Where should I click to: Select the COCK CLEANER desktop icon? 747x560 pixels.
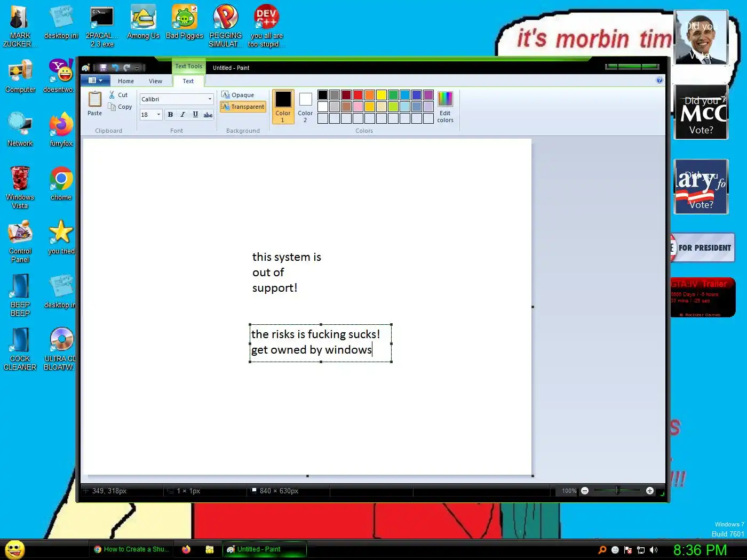(20, 349)
